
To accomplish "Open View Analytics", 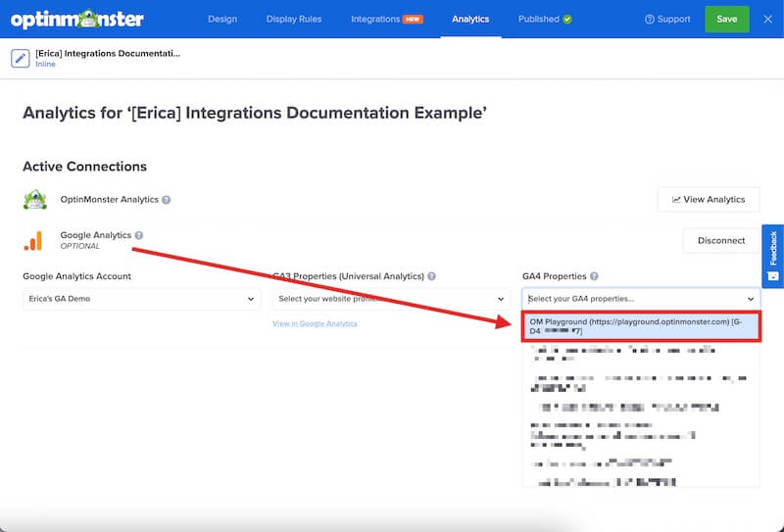I will (x=709, y=200).
